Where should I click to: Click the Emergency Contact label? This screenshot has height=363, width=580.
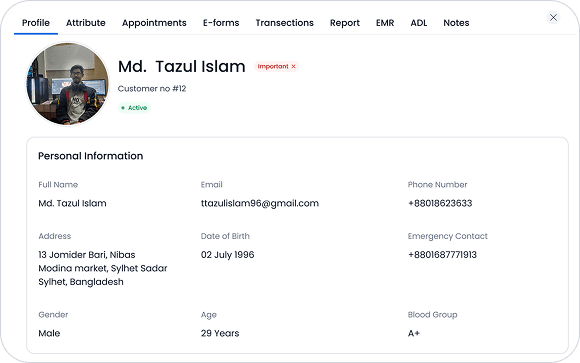[x=448, y=236]
